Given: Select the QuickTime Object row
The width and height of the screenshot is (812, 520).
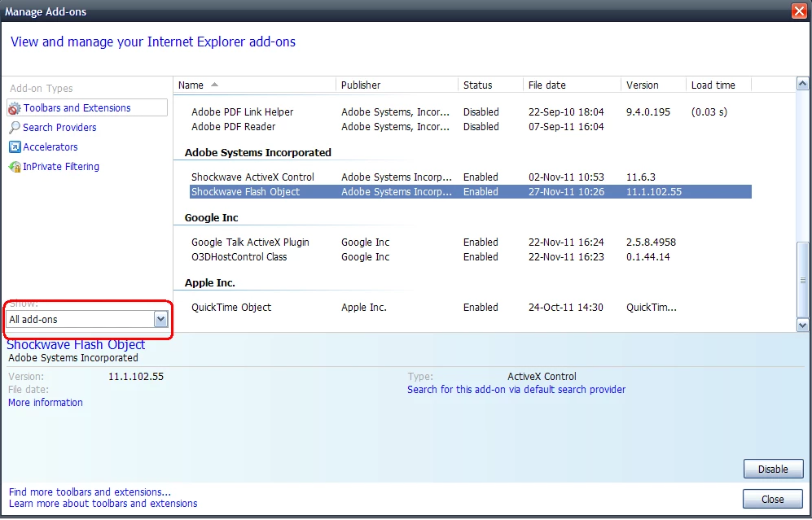Looking at the screenshot, I should coord(470,308).
